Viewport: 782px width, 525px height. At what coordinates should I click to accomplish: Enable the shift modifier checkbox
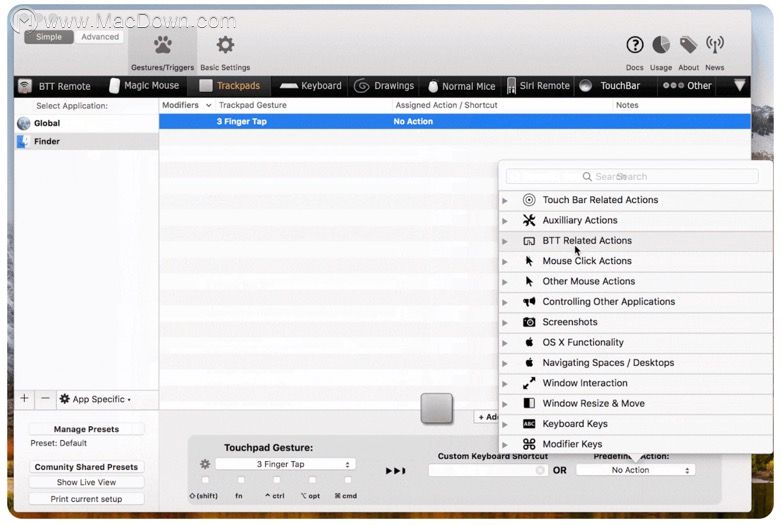point(205,480)
